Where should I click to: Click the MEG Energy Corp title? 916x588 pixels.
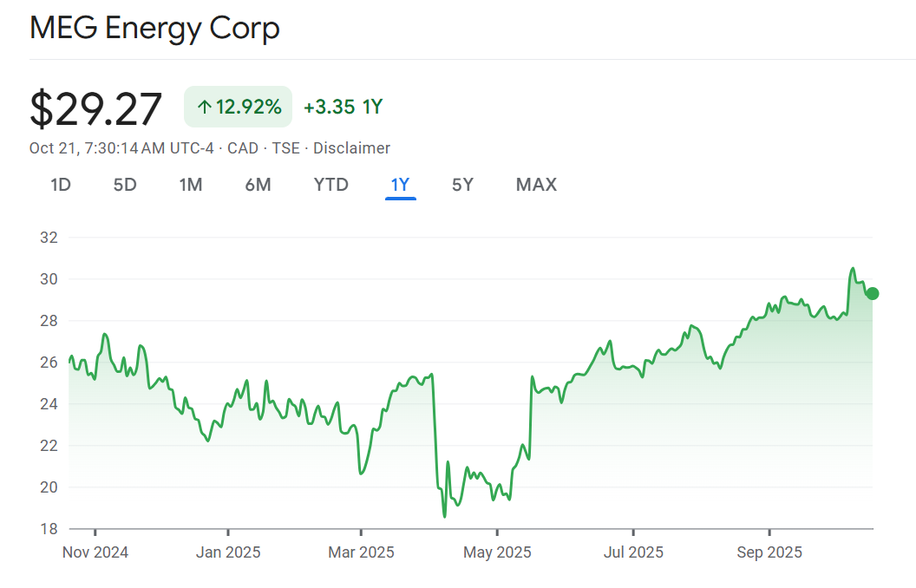tap(154, 29)
